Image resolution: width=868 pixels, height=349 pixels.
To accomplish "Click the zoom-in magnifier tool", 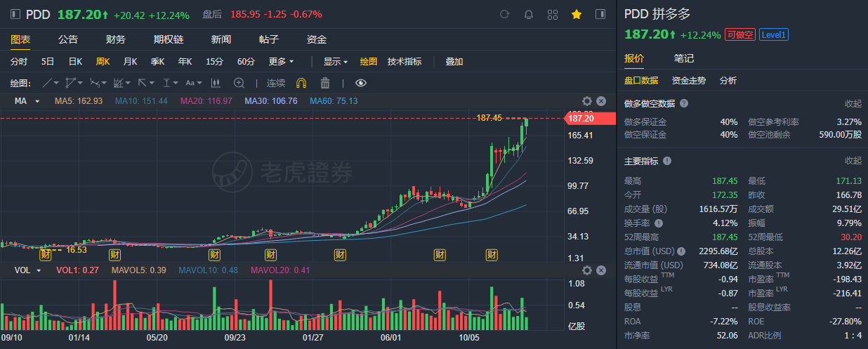I will (239, 82).
